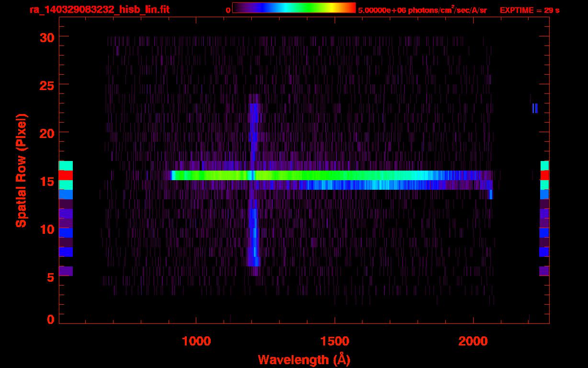Click the 25 tick label on the spatial row axis
The image size is (588, 368).
[46, 85]
